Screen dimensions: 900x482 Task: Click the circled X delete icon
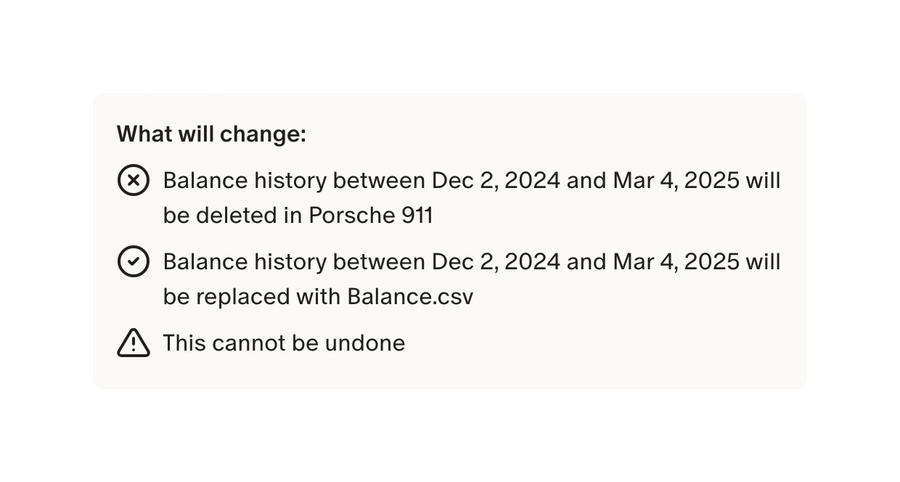pos(133,181)
